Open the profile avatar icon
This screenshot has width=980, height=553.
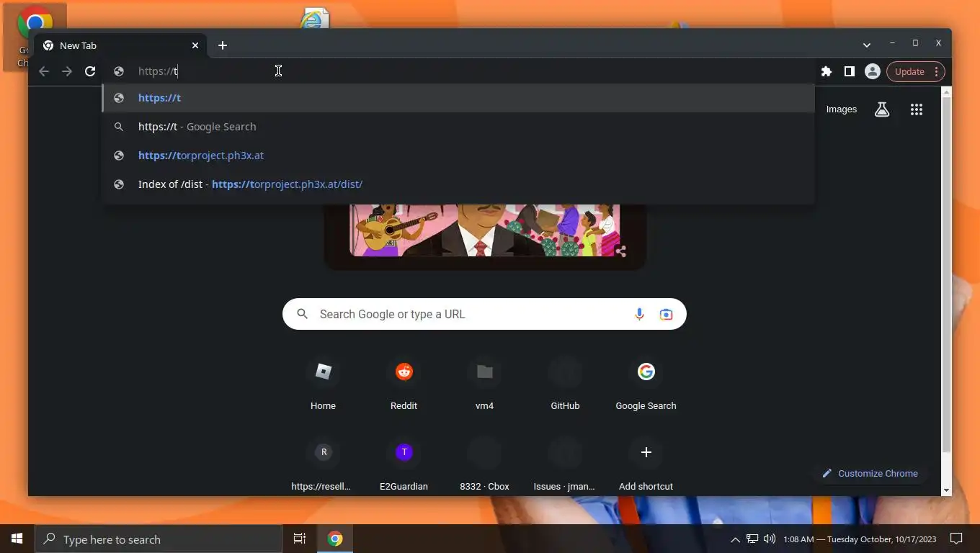873,71
